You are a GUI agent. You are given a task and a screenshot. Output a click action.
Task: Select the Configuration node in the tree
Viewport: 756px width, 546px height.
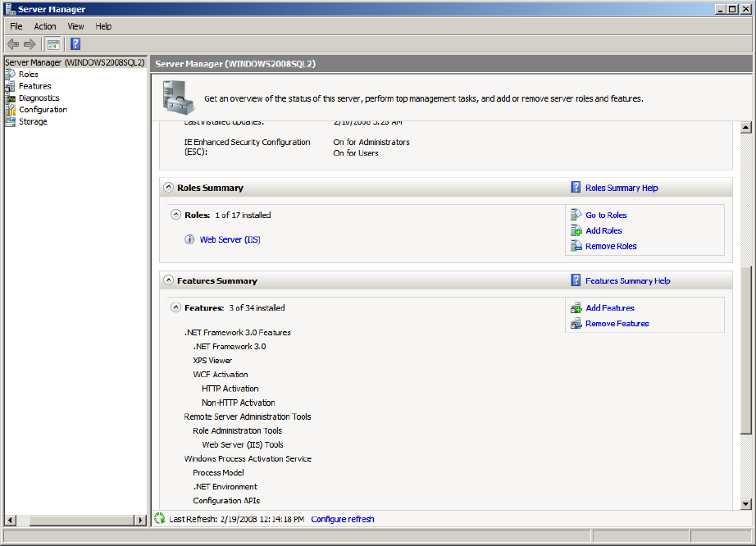(x=43, y=110)
